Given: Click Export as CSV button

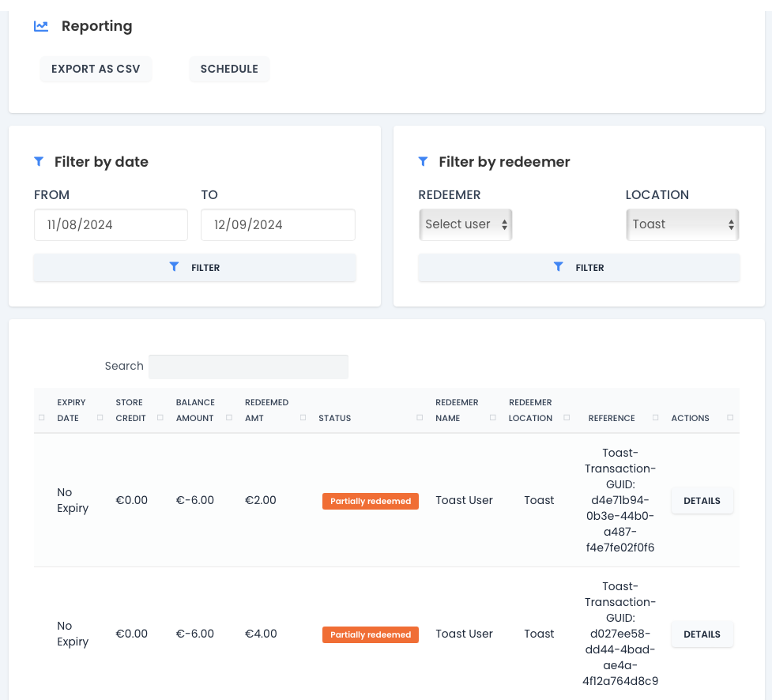Looking at the screenshot, I should (x=96, y=69).
